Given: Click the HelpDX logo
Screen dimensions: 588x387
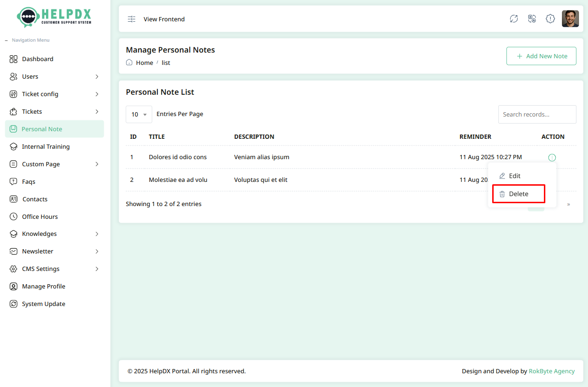Looking at the screenshot, I should 55,17.
